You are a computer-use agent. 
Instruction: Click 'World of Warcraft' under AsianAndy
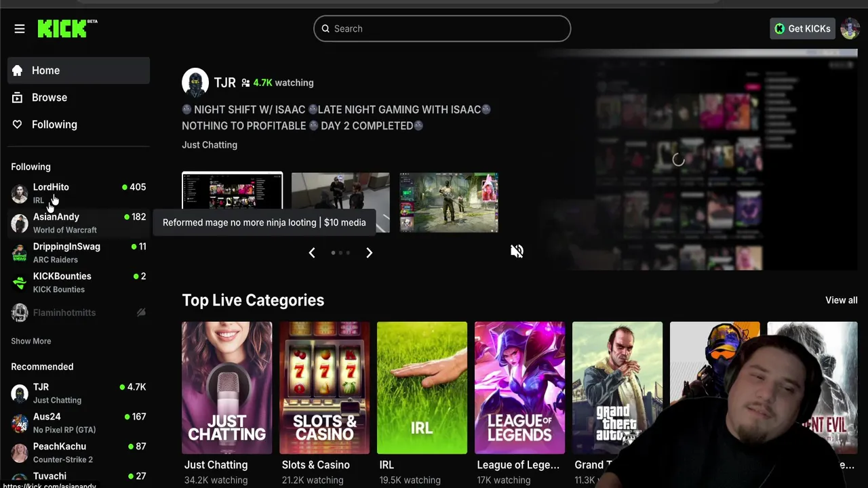(x=65, y=230)
